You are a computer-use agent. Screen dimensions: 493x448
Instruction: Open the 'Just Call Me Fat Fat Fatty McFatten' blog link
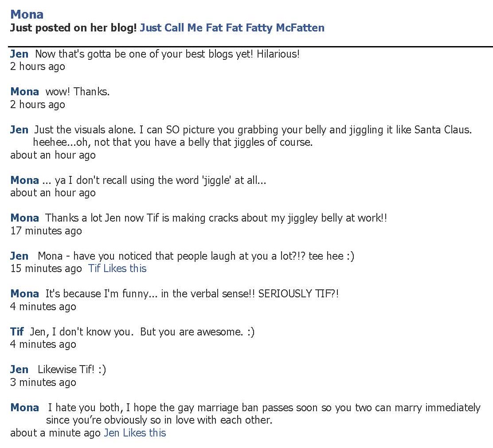[x=232, y=28]
